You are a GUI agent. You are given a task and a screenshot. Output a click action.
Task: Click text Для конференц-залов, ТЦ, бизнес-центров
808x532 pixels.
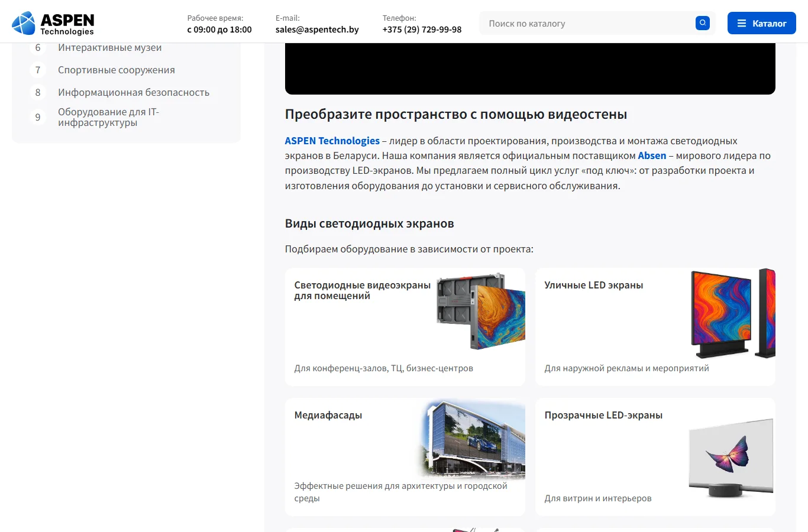pos(384,368)
